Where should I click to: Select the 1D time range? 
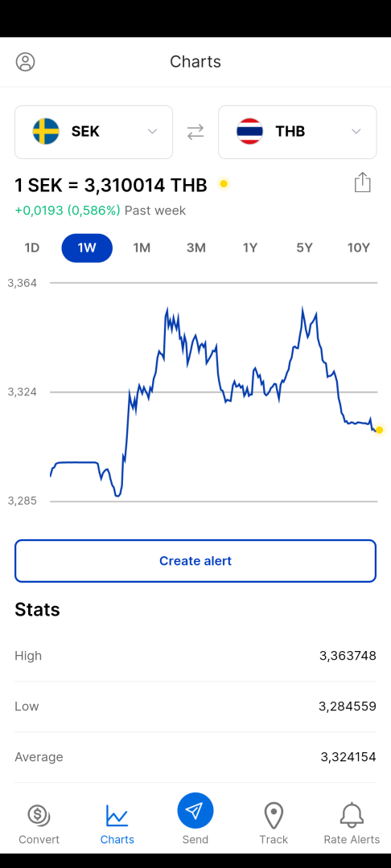pos(32,248)
